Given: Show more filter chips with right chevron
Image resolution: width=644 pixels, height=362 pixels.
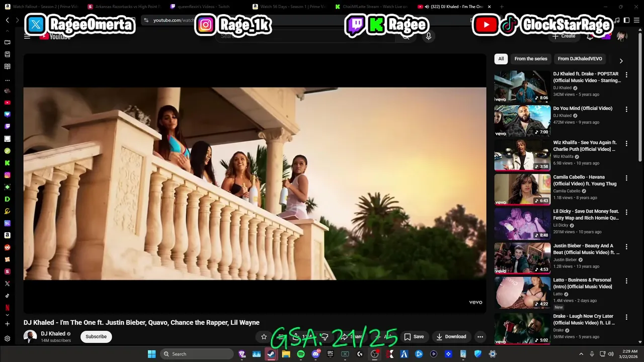Looking at the screenshot, I should pyautogui.click(x=621, y=61).
